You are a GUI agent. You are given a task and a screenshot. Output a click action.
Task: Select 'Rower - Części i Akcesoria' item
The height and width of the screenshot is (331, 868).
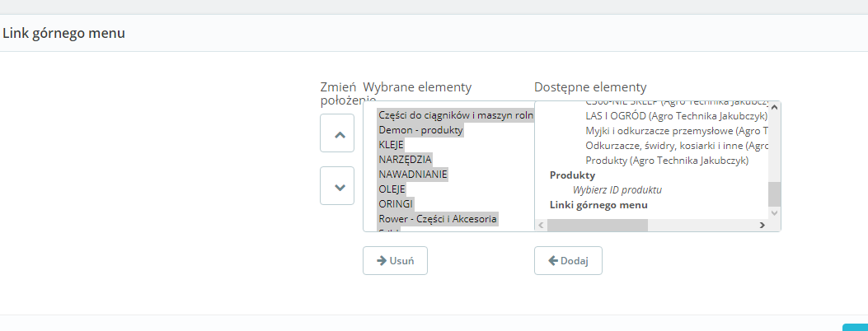point(438,219)
